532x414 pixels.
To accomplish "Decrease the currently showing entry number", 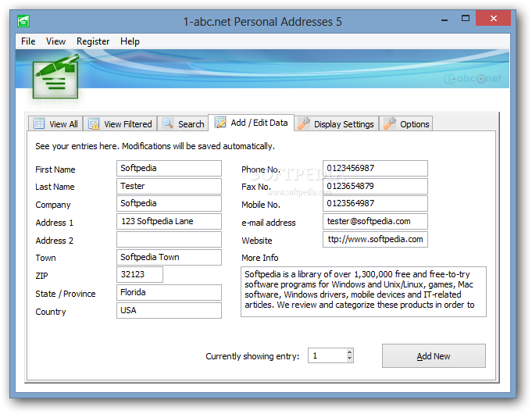I will click(x=350, y=359).
